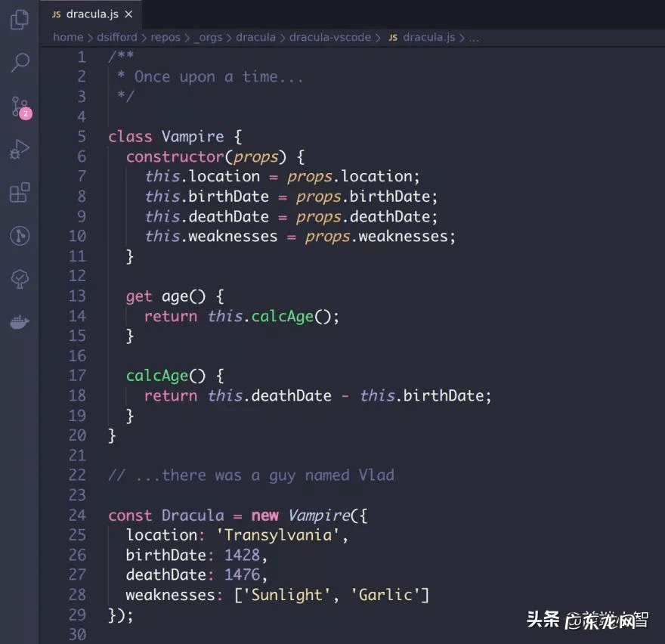
Task: Close the dracula.js tab
Action: [128, 14]
